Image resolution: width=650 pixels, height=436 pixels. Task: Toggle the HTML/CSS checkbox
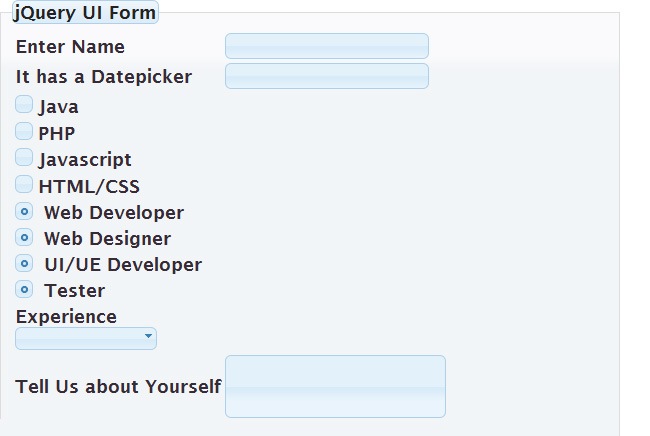tap(24, 185)
